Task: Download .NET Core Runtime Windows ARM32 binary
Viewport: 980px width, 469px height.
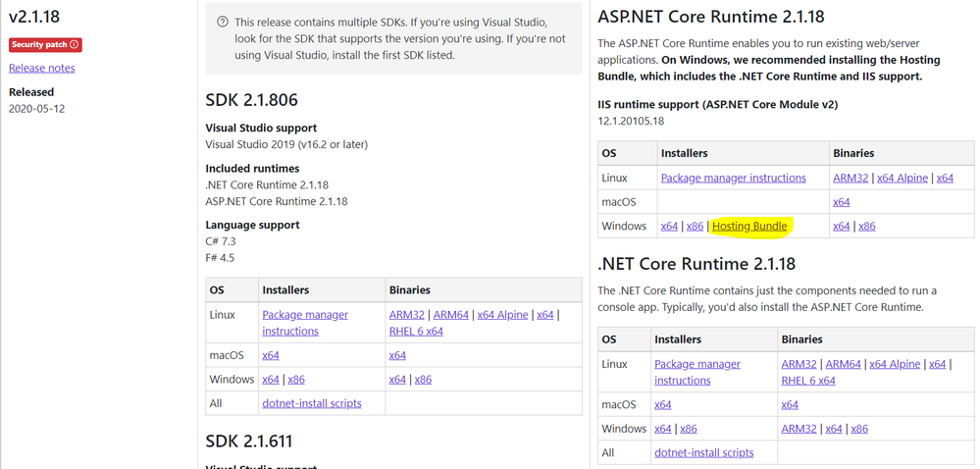Action: click(799, 429)
